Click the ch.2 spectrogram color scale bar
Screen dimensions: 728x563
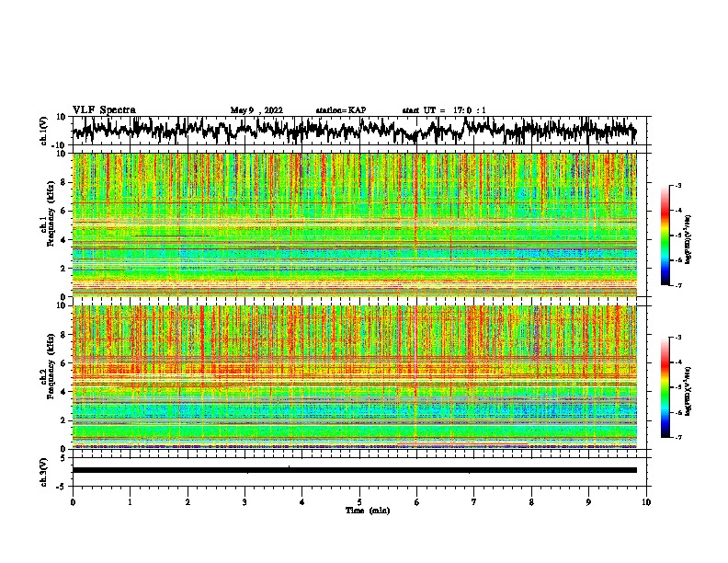pos(665,387)
